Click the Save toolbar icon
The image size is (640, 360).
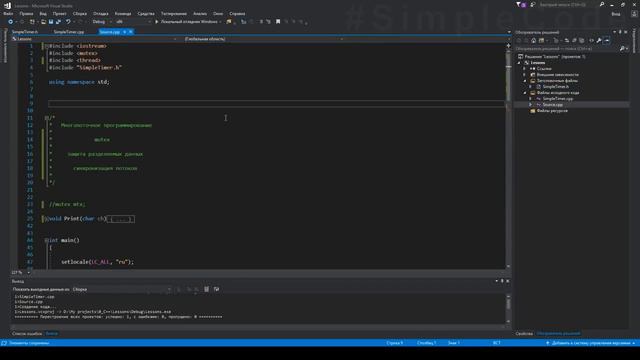51,22
